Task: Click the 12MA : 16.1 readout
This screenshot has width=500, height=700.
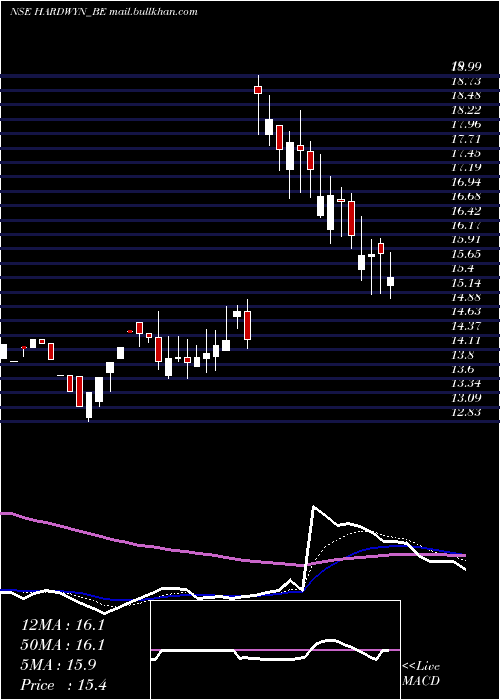Action: click(x=63, y=625)
